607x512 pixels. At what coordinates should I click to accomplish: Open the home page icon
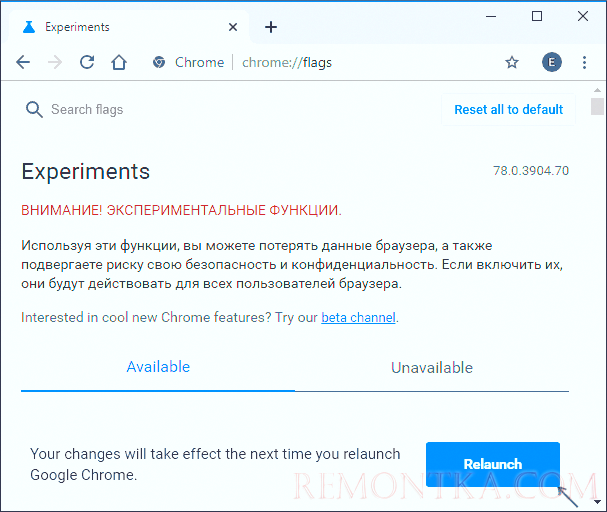pos(119,62)
